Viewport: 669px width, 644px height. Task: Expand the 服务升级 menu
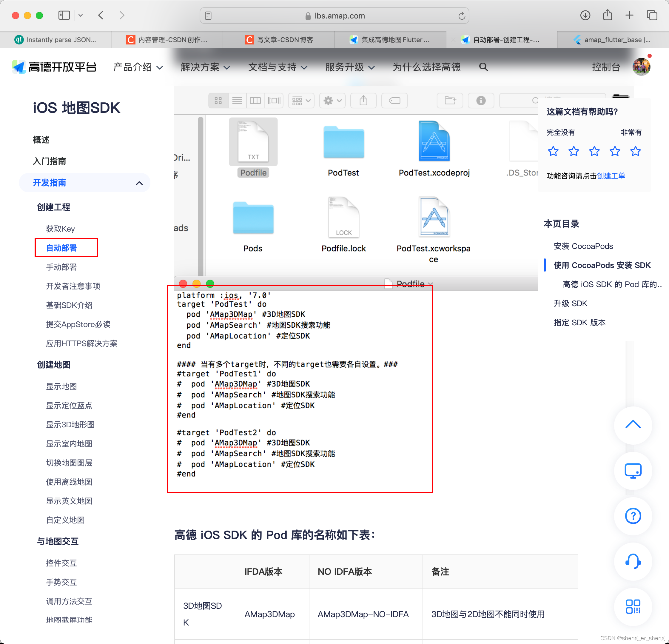(x=350, y=67)
